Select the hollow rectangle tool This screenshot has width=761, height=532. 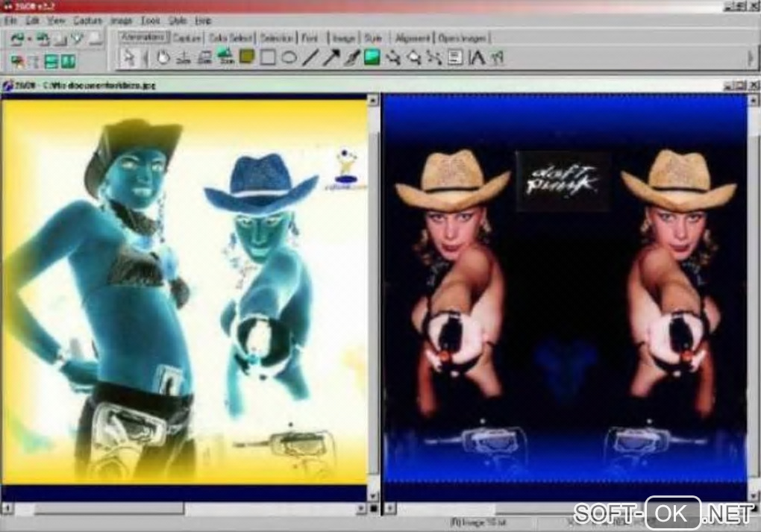267,57
